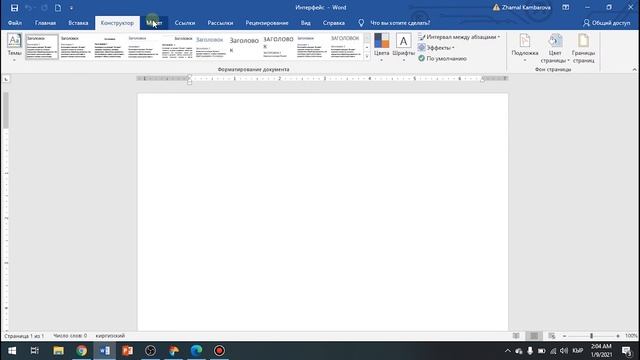The height and width of the screenshot is (360, 640).
Task: Open Microsoft Edge from the taskbar
Action: 196,351
